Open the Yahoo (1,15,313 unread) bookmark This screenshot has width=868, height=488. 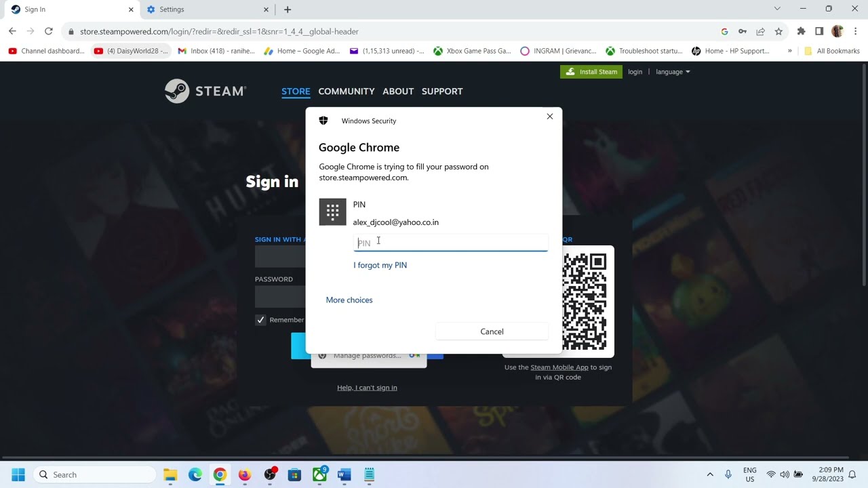[x=387, y=51]
